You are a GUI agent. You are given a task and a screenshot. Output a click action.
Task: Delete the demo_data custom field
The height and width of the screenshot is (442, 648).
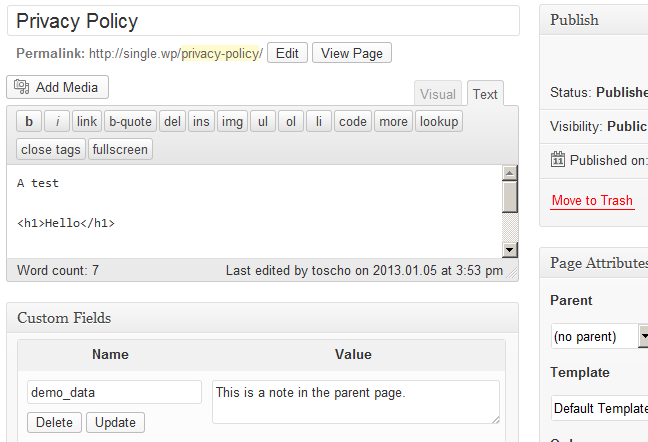point(54,422)
